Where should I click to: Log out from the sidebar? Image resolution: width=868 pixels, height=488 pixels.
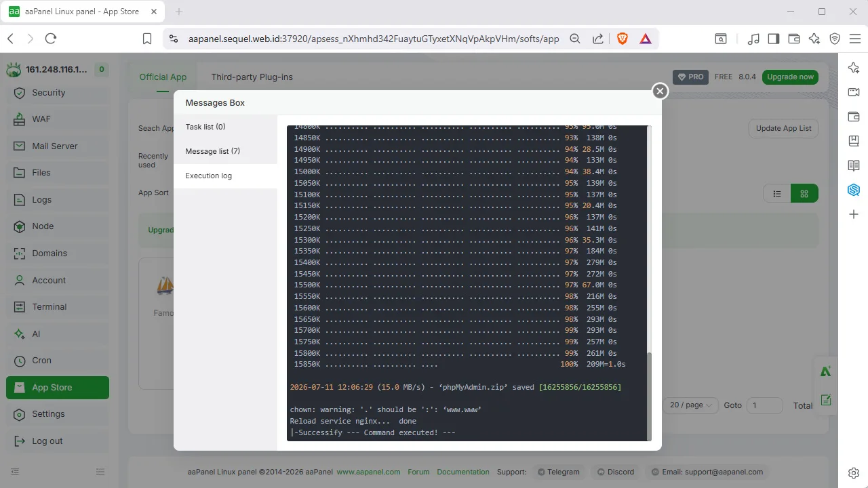click(58, 441)
